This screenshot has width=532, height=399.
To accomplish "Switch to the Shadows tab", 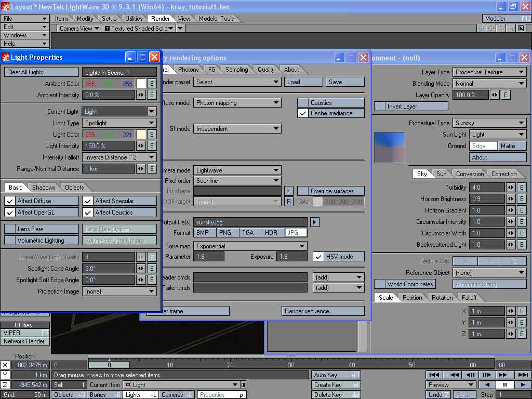I will [x=44, y=188].
